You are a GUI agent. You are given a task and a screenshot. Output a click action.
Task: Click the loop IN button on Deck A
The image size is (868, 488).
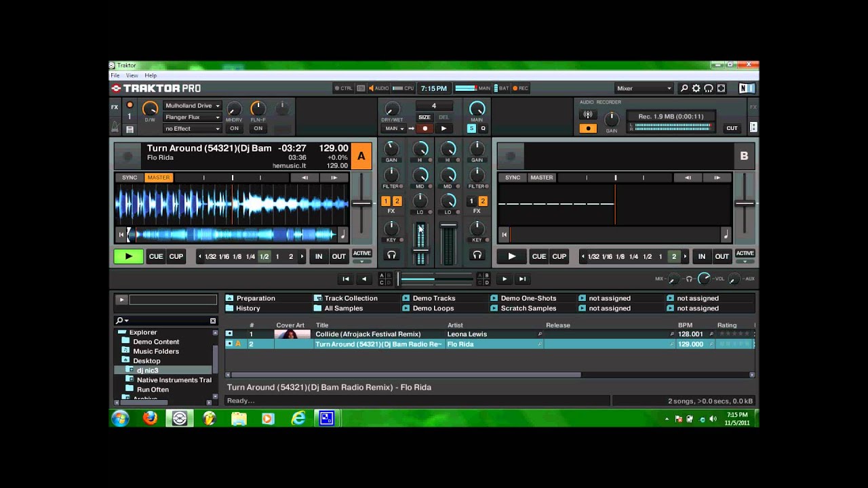click(319, 257)
